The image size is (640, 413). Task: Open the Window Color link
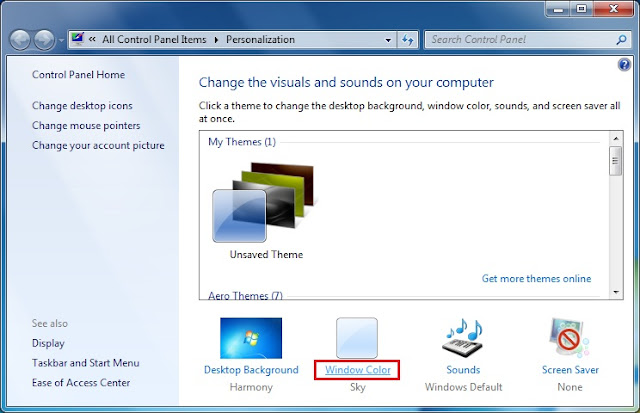(358, 370)
